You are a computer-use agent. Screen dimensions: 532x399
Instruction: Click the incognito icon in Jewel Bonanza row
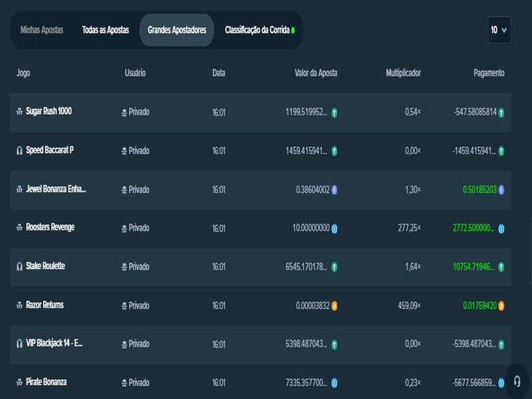click(124, 190)
